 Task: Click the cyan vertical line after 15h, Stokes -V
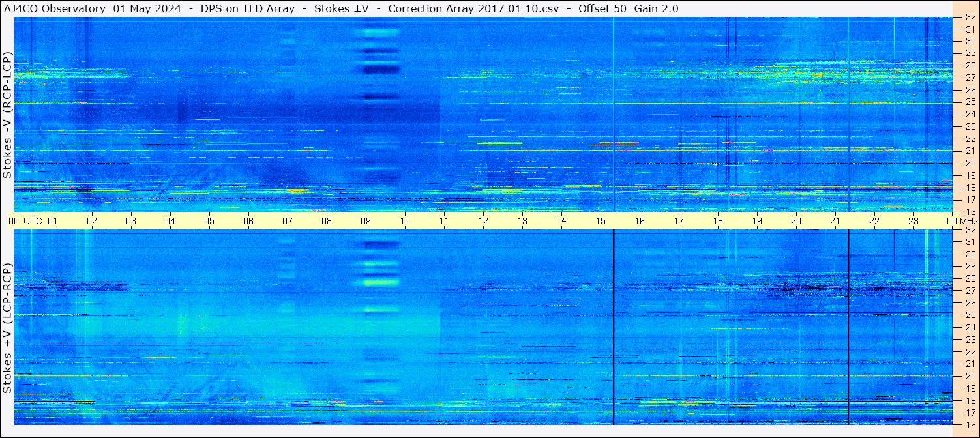point(614,115)
